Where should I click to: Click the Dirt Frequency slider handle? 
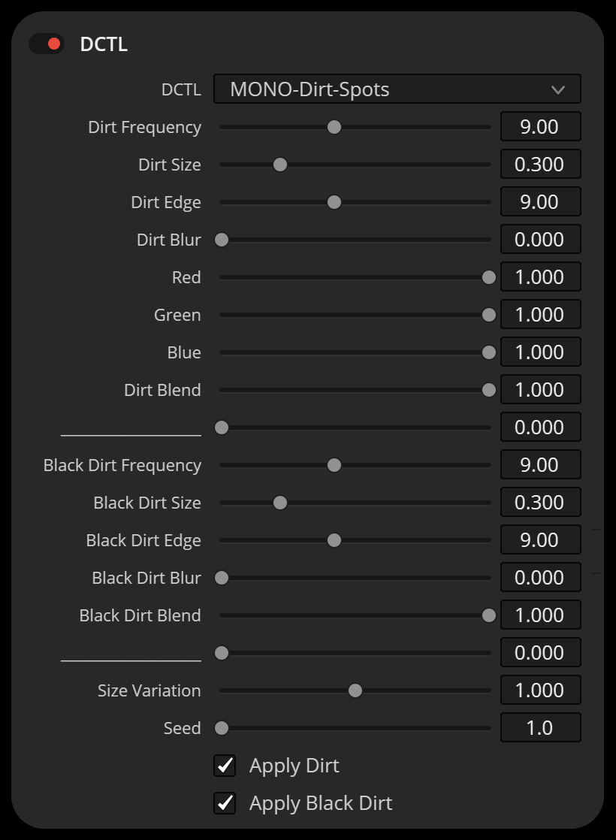click(x=334, y=127)
